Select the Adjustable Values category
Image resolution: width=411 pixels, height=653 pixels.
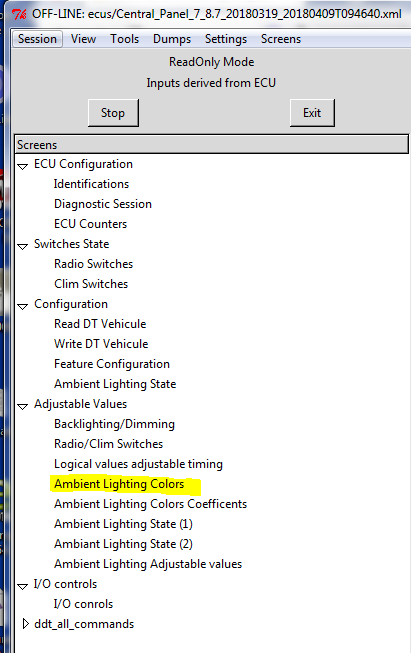[x=80, y=404]
